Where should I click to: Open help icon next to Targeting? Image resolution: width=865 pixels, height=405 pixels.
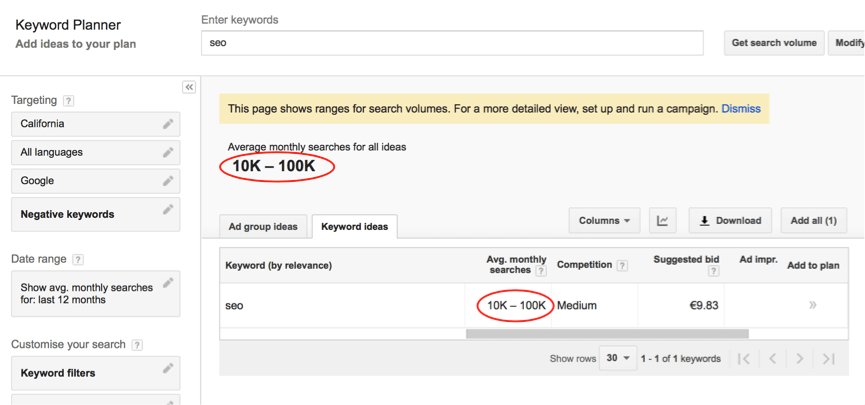click(x=68, y=101)
